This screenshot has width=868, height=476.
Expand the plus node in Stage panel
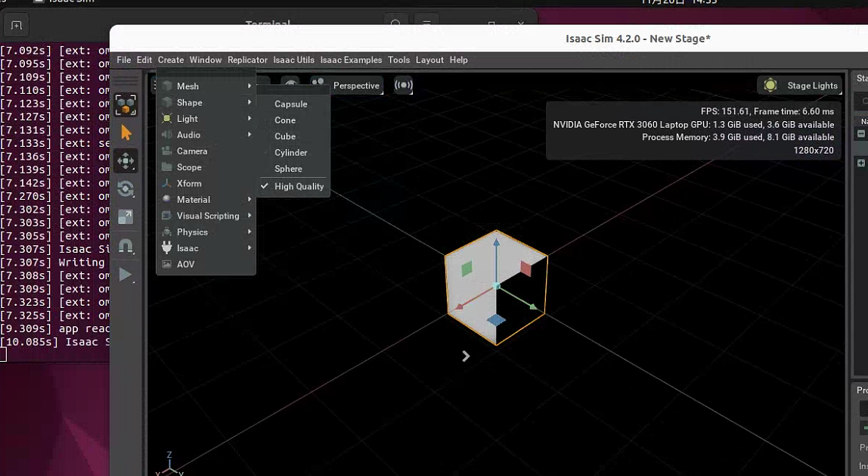(860, 163)
